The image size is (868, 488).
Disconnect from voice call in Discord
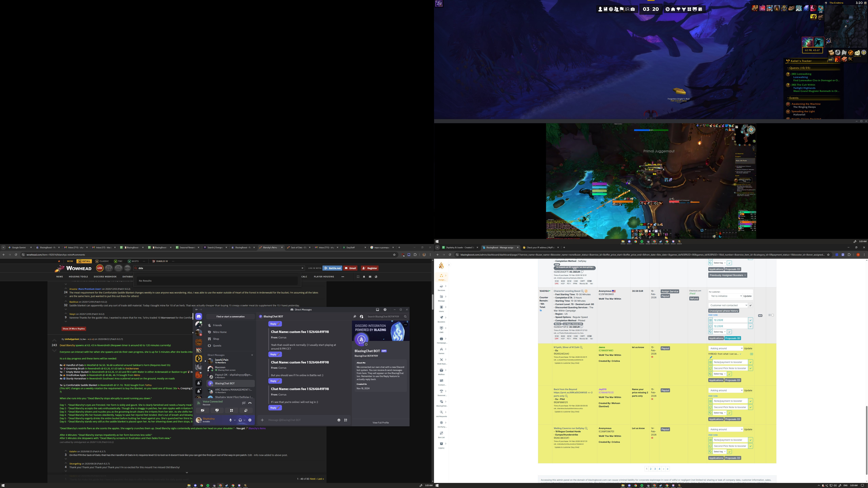pos(250,403)
